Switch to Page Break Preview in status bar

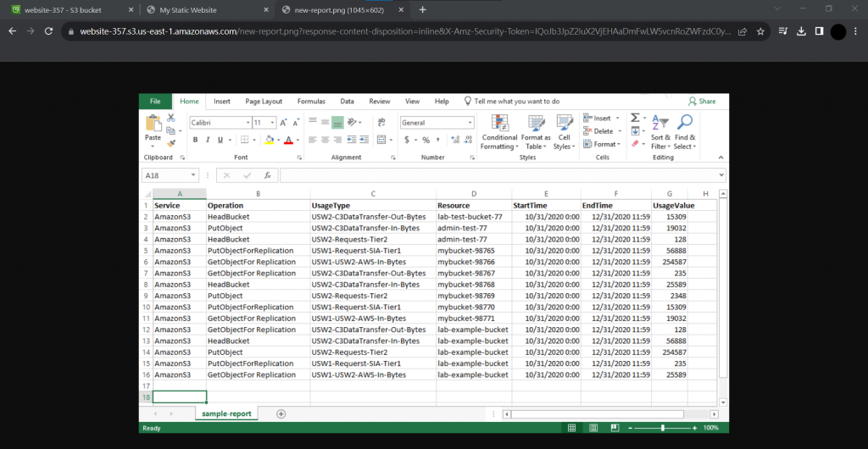pyautogui.click(x=615, y=428)
